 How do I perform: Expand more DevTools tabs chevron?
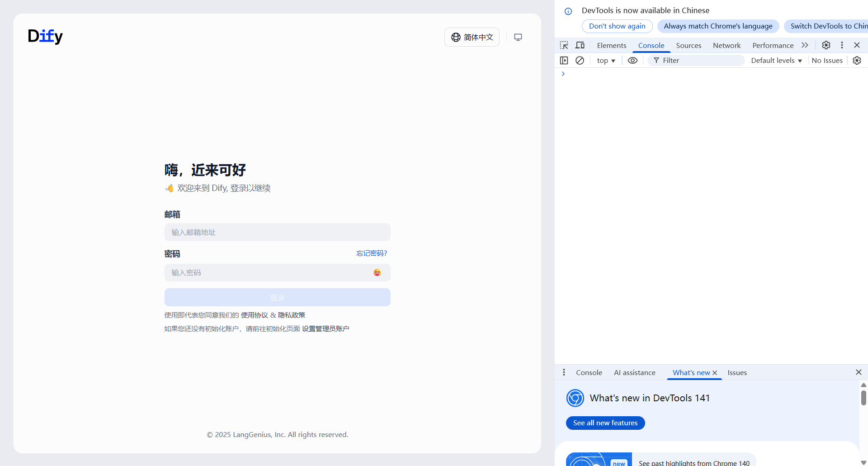pyautogui.click(x=805, y=45)
